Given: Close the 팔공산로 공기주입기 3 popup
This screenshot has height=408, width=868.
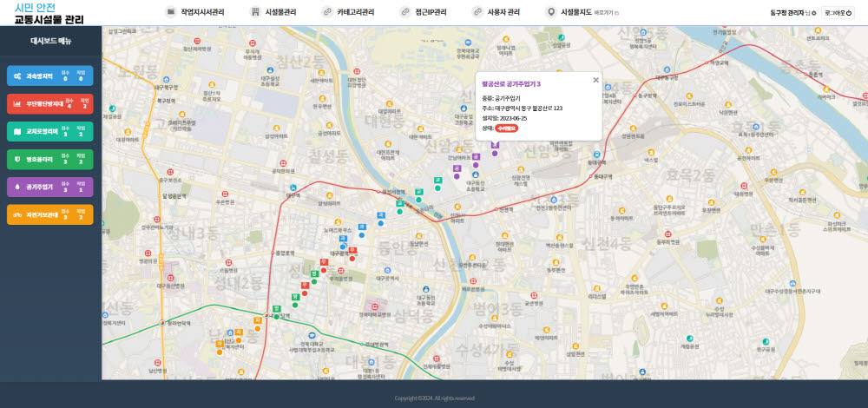Looking at the screenshot, I should point(595,80).
